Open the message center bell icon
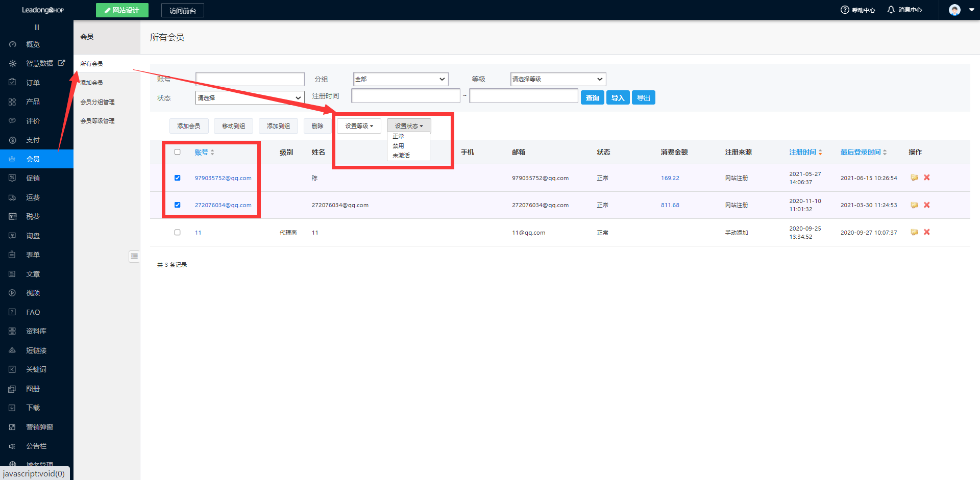 tap(891, 10)
